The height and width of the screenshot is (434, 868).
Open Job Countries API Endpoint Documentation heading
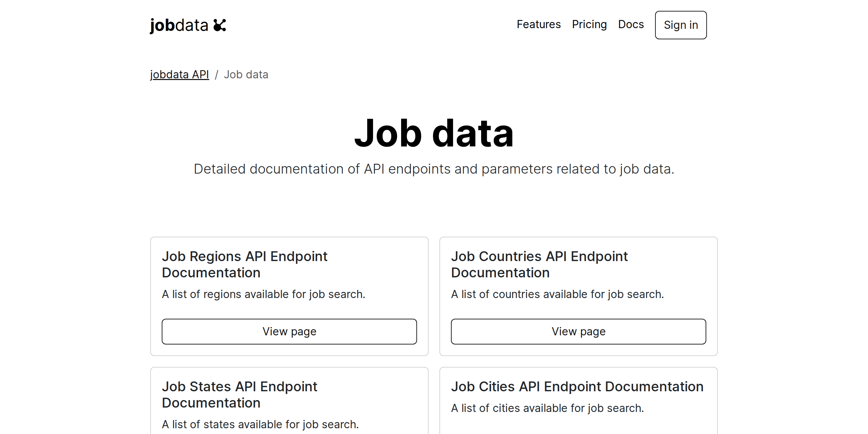point(539,264)
